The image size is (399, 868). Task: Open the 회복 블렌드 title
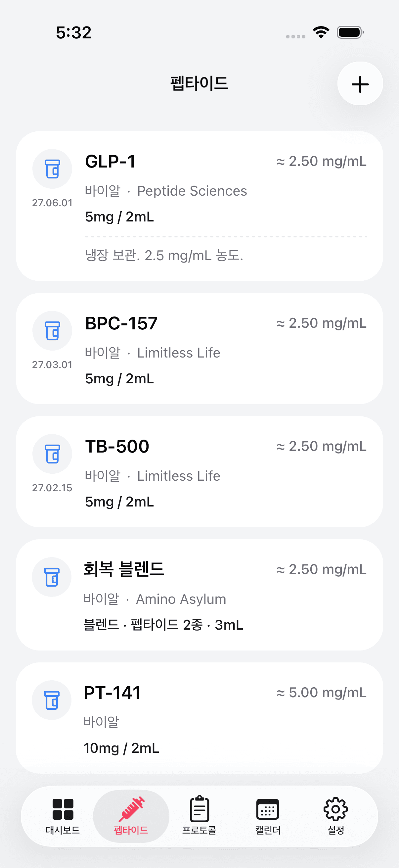[x=124, y=569]
